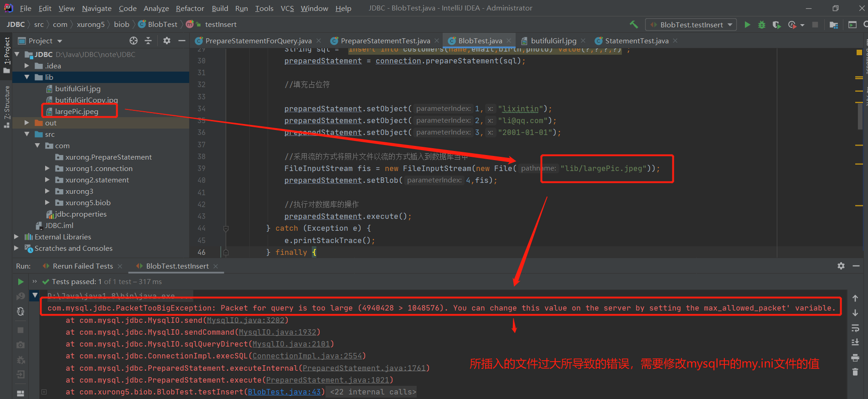Expand the 22 internal calls fold
The image size is (868, 399).
373,392
